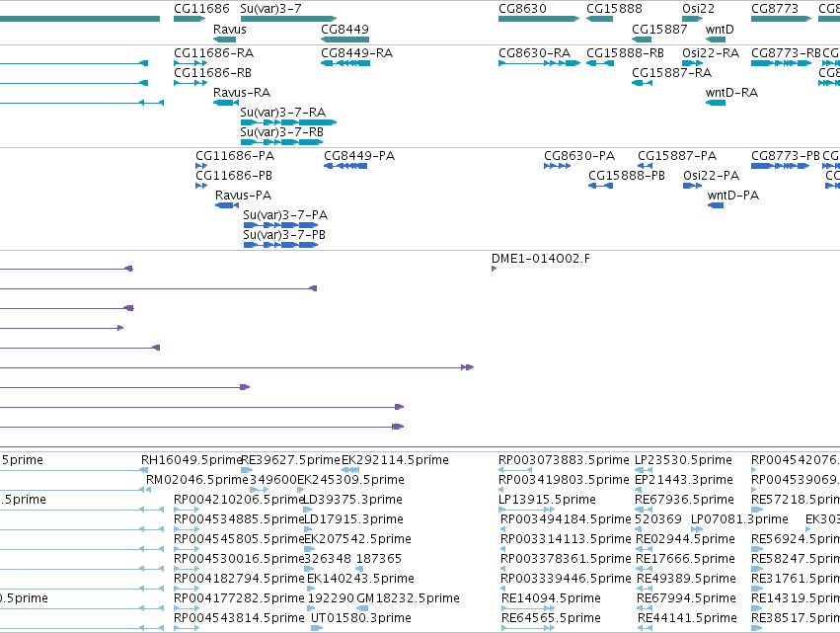The image size is (840, 633).
Task: Select EST RE64565.5prime
Action: [551, 618]
